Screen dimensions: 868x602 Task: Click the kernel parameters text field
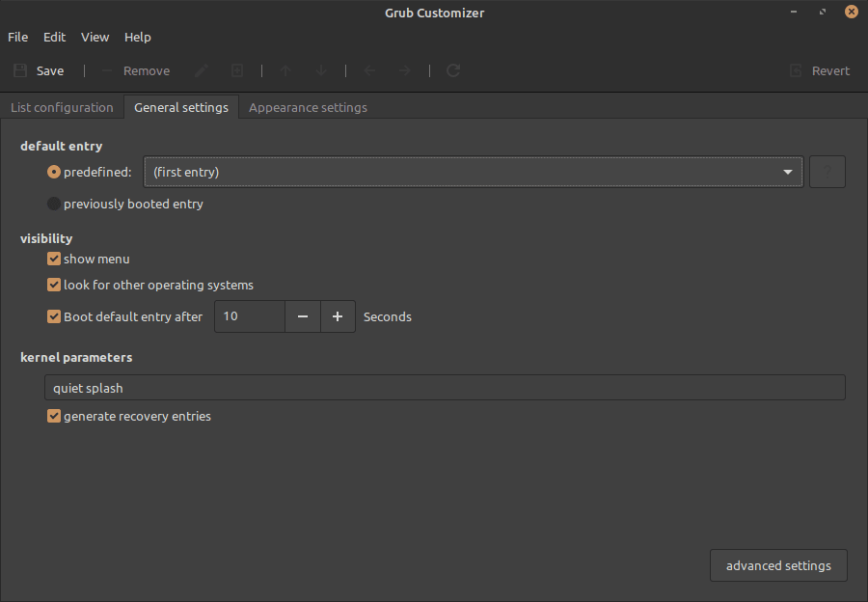pyautogui.click(x=445, y=388)
